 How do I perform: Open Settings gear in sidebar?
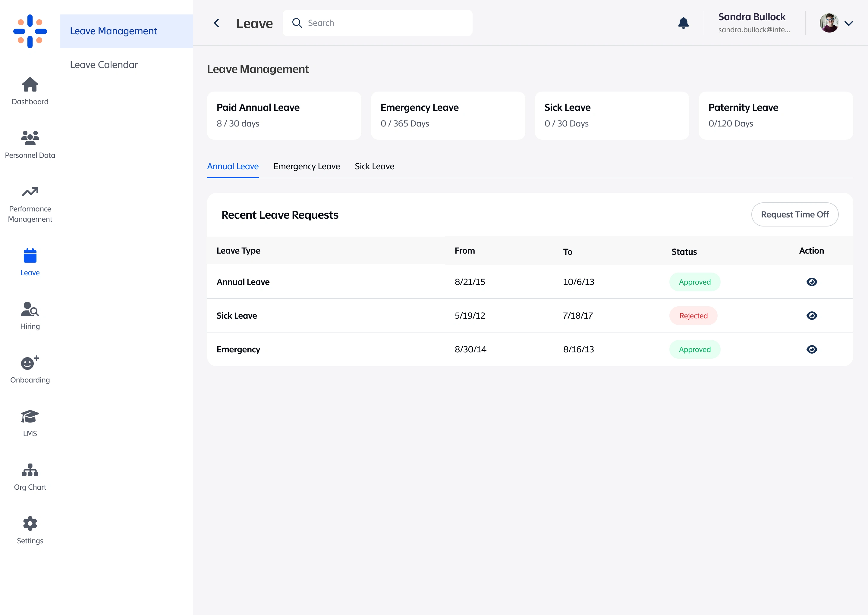[x=30, y=524]
